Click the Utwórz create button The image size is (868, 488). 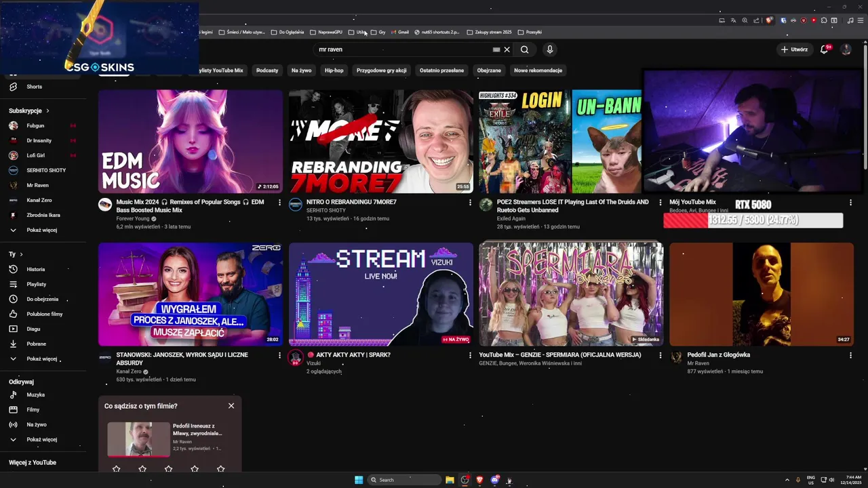pyautogui.click(x=794, y=49)
